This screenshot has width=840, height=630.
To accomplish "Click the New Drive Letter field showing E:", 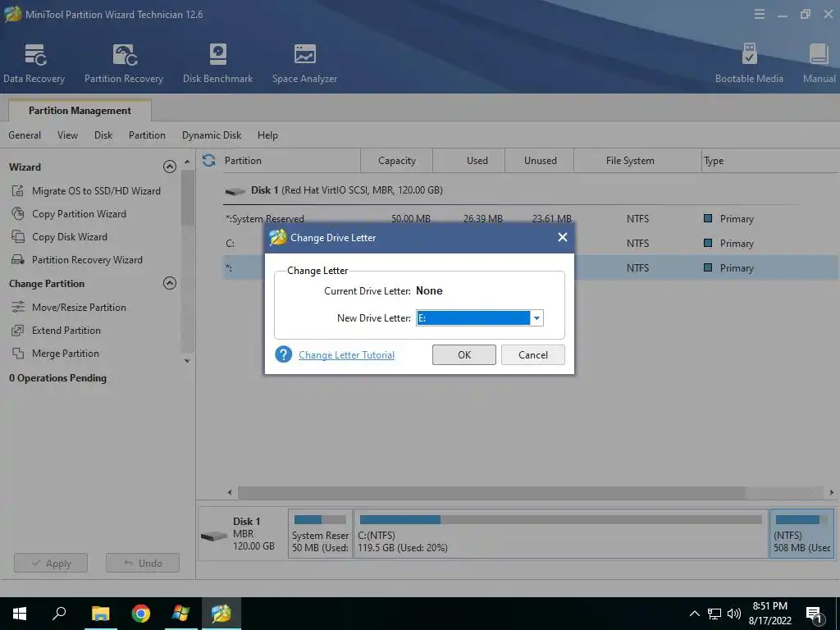I will 473,318.
